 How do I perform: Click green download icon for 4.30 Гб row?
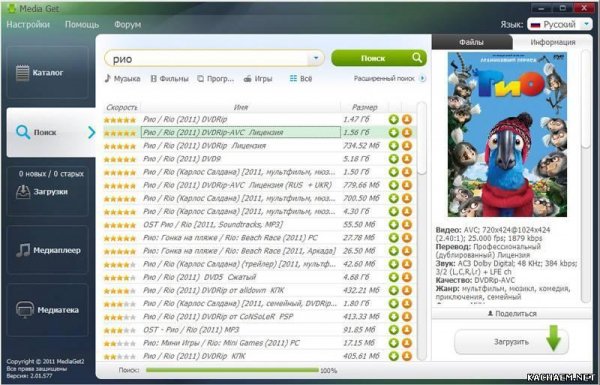394,211
